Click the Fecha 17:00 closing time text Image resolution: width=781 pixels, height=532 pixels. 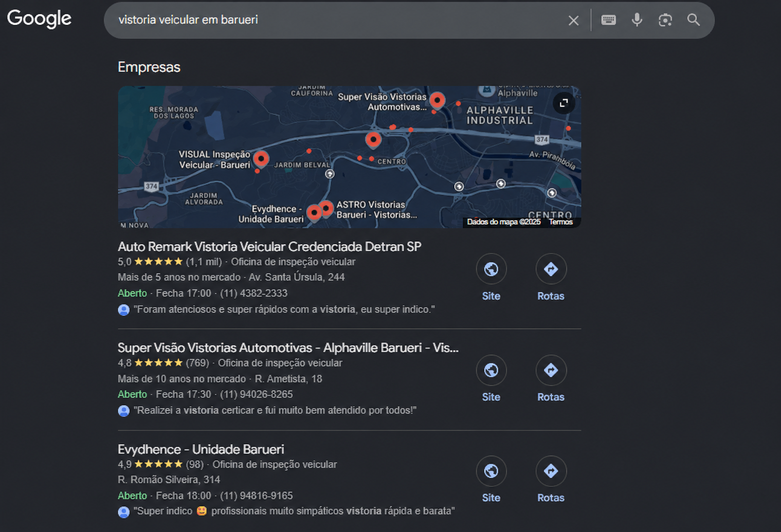[184, 293]
